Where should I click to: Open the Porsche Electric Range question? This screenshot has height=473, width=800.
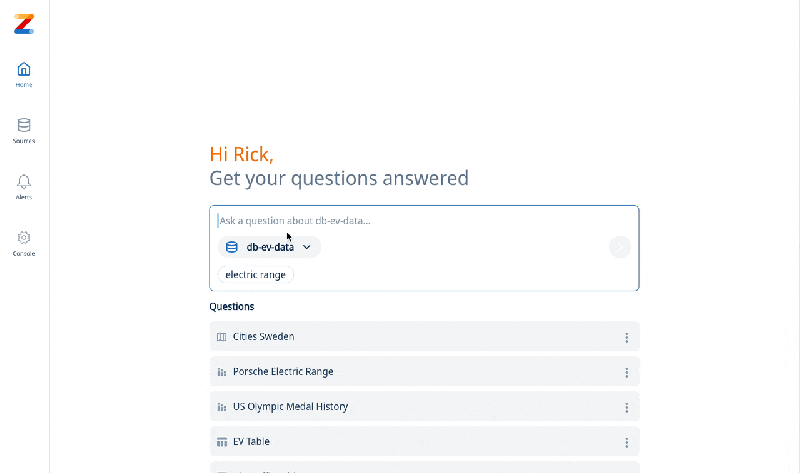click(x=283, y=372)
